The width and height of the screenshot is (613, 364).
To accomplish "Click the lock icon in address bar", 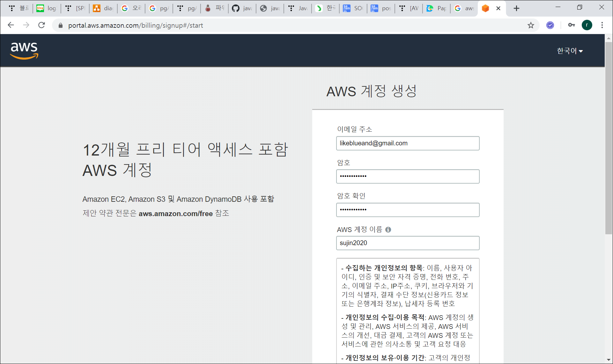I will [x=61, y=25].
